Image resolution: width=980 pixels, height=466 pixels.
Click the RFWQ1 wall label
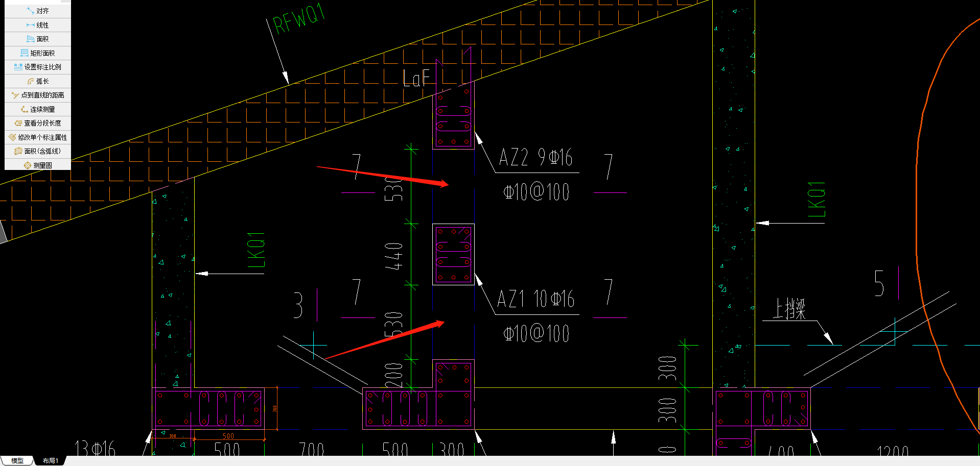click(x=299, y=19)
